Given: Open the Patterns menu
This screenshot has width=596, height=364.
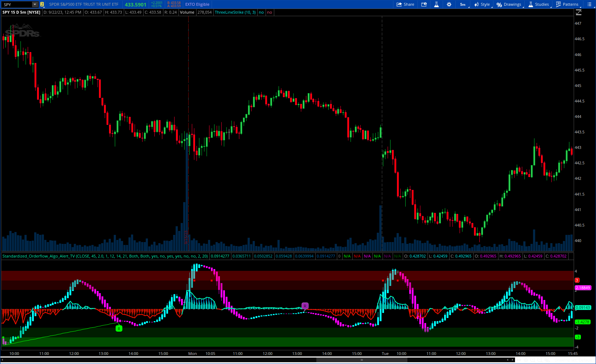Looking at the screenshot, I should click(x=567, y=4).
